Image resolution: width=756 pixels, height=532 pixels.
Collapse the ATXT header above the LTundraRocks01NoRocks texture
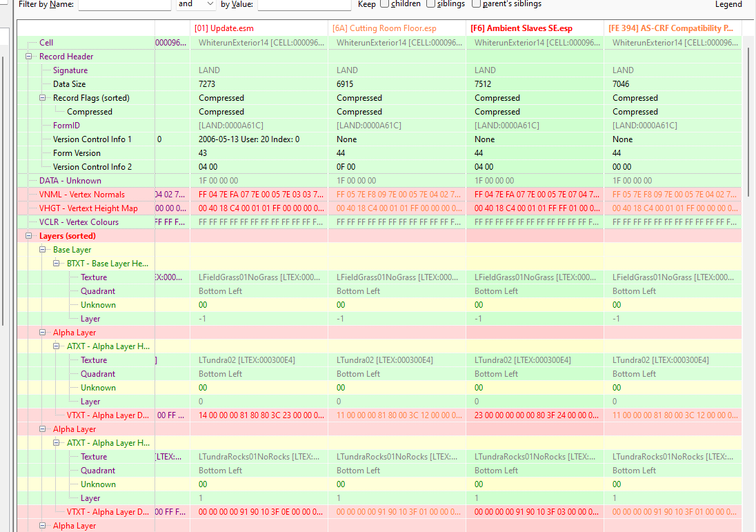click(x=57, y=443)
